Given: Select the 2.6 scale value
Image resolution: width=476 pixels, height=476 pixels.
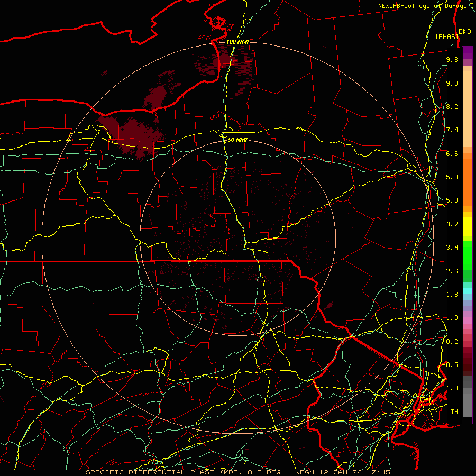Looking at the screenshot, I should (452, 271).
